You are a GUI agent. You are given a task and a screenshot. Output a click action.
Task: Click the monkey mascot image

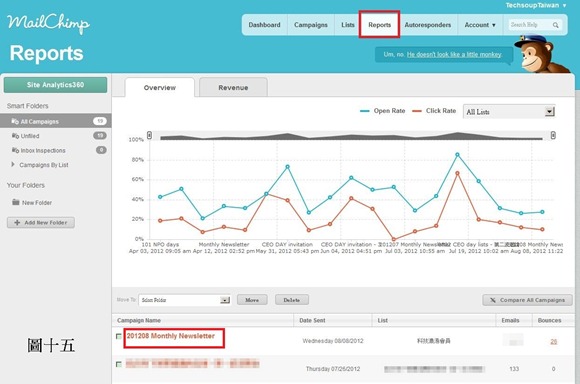coord(541,54)
